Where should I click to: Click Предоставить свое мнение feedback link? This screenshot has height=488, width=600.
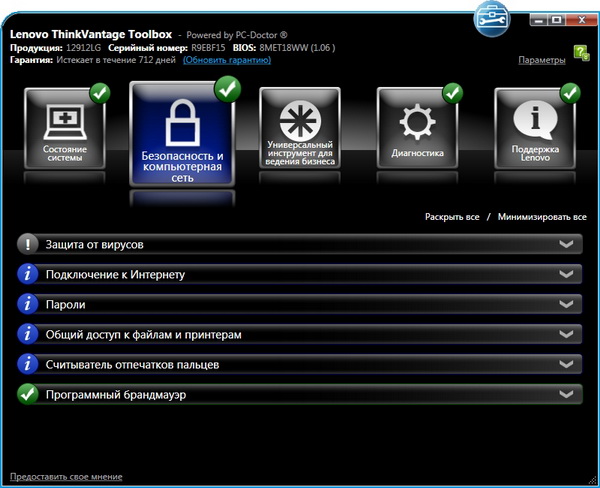pos(66,476)
